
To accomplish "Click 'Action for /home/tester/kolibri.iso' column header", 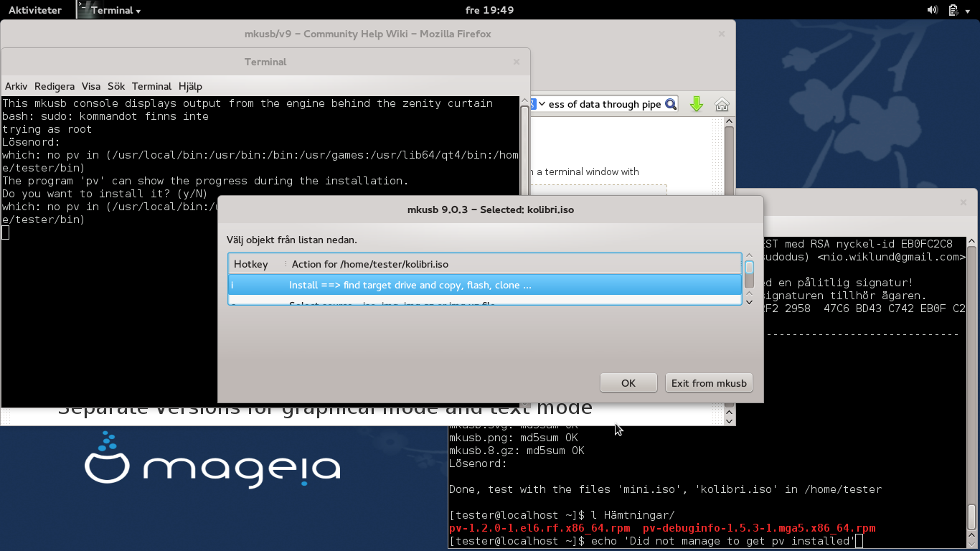I will 513,264.
